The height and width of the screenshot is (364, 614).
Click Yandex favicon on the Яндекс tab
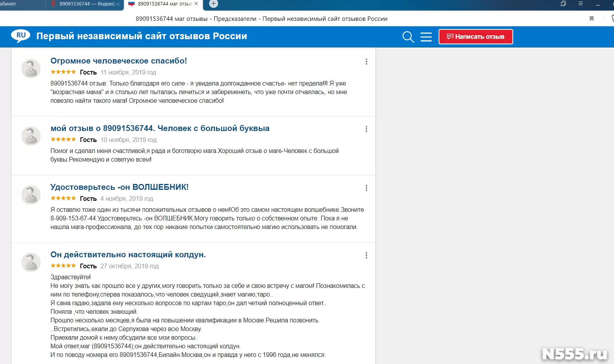pyautogui.click(x=54, y=4)
